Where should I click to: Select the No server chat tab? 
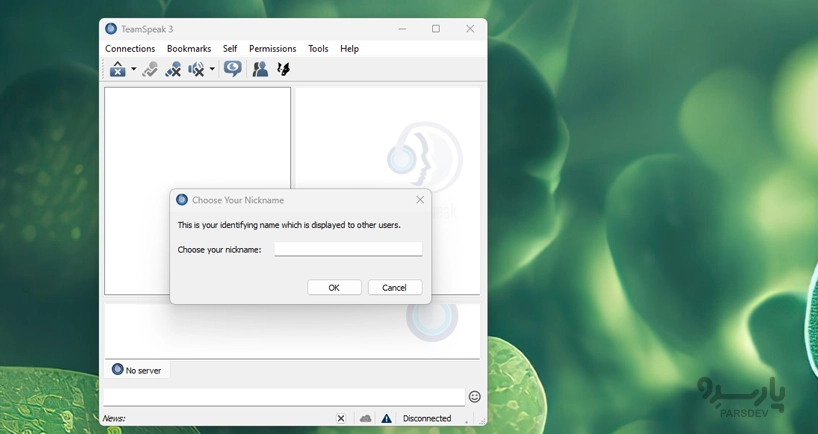click(x=137, y=370)
